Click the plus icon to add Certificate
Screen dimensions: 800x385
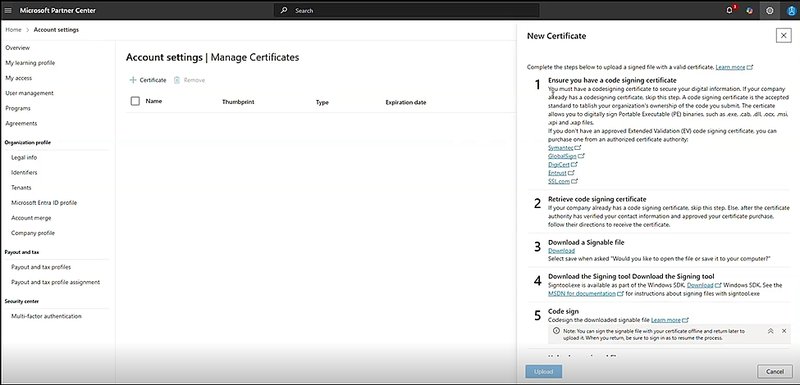tap(133, 80)
